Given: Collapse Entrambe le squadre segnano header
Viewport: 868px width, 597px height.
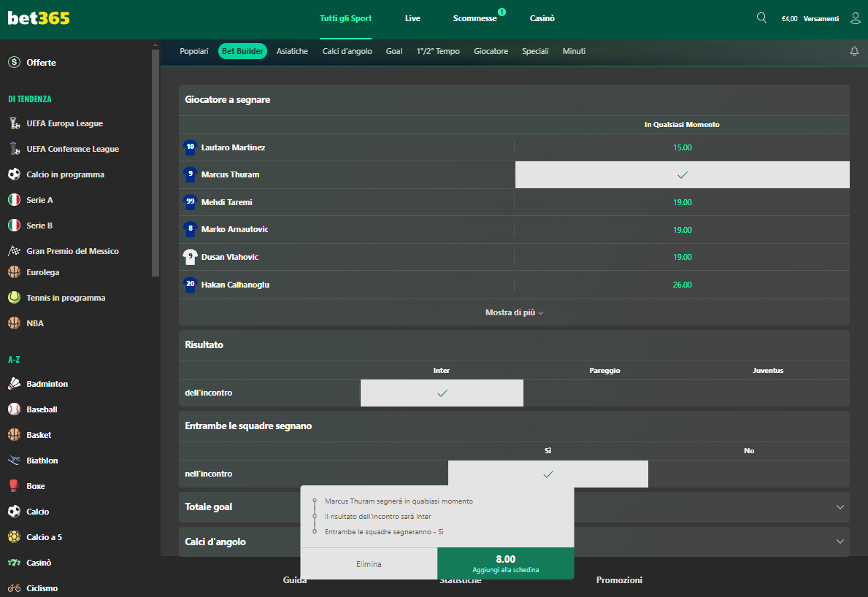Looking at the screenshot, I should click(x=514, y=426).
